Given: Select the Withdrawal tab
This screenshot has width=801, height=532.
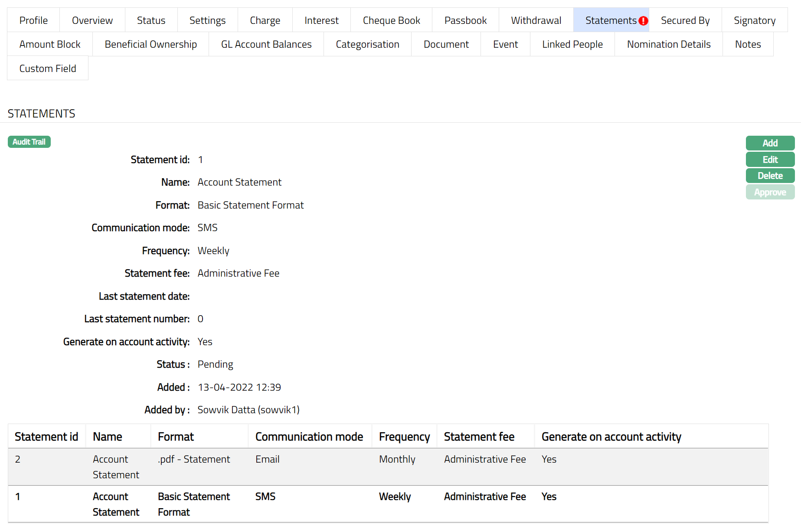Looking at the screenshot, I should click(536, 20).
